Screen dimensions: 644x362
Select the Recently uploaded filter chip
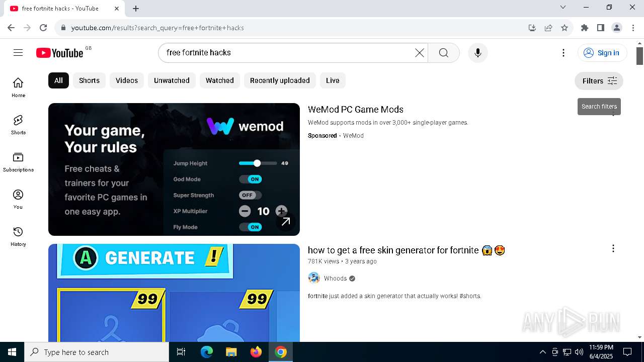280,80
